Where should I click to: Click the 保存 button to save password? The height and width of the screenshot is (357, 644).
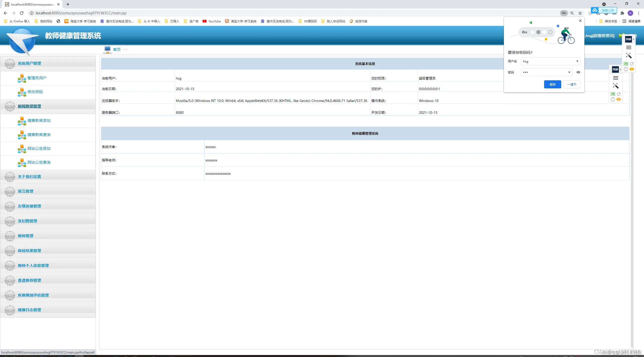click(552, 84)
